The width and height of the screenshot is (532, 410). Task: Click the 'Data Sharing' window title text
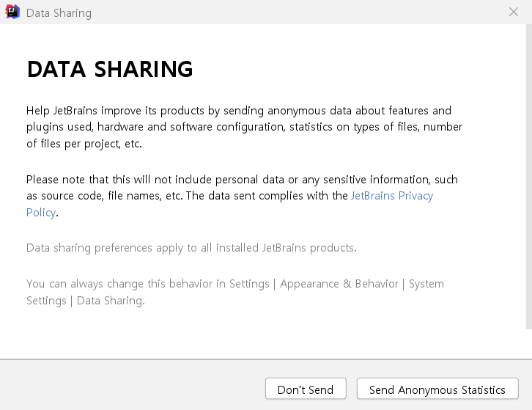(x=59, y=13)
